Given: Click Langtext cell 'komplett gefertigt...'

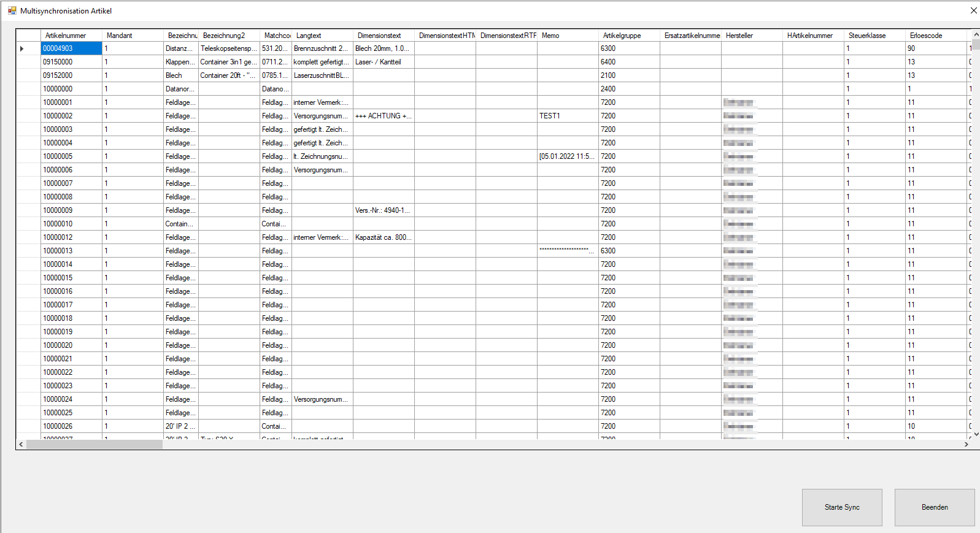Looking at the screenshot, I should [x=322, y=62].
